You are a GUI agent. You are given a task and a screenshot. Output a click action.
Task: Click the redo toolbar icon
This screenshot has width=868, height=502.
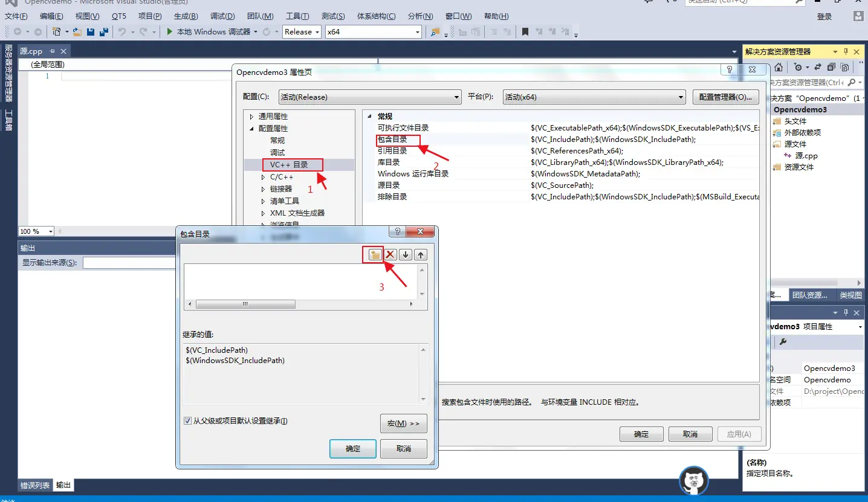pyautogui.click(x=144, y=31)
